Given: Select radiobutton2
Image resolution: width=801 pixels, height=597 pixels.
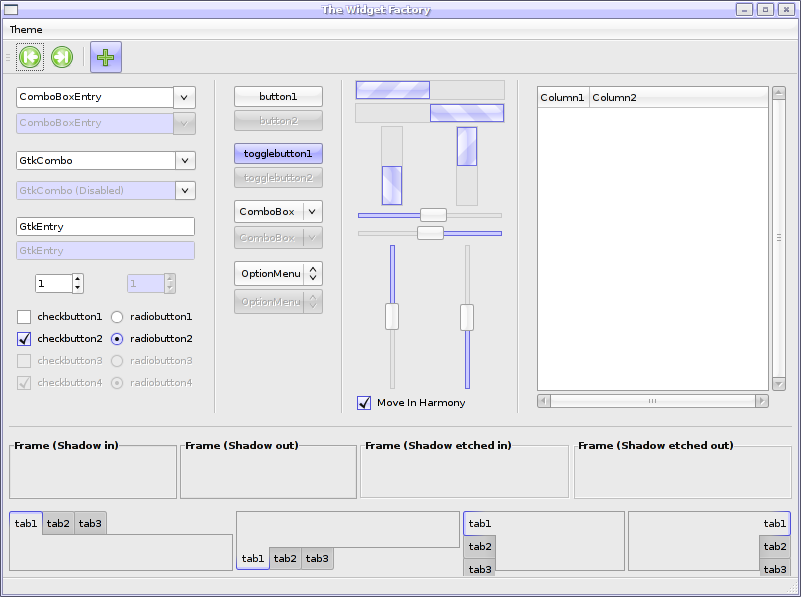Looking at the screenshot, I should click(117, 339).
